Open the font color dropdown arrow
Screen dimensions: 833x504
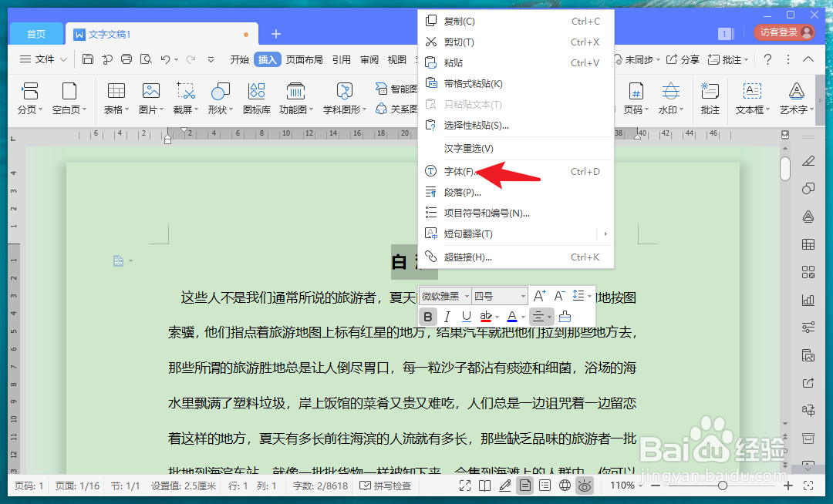[523, 316]
